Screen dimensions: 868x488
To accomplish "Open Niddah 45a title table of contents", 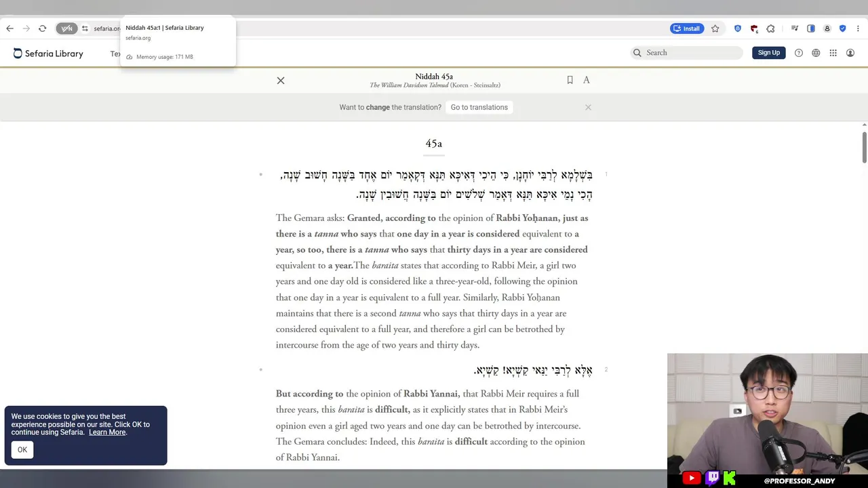I will (x=434, y=77).
